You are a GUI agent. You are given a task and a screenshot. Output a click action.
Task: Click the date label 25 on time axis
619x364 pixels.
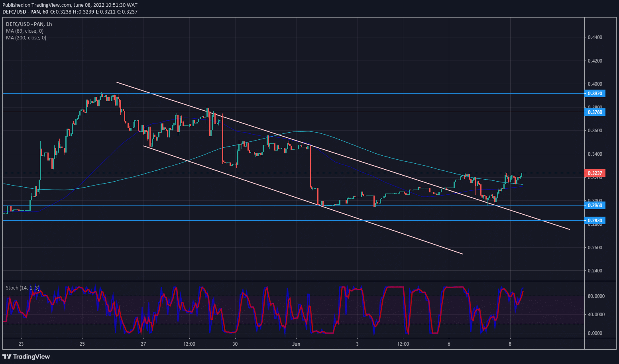82,344
